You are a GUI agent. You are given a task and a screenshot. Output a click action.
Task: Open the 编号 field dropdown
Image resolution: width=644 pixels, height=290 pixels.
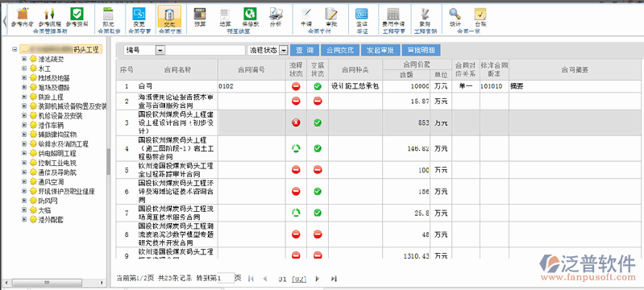tap(160, 50)
